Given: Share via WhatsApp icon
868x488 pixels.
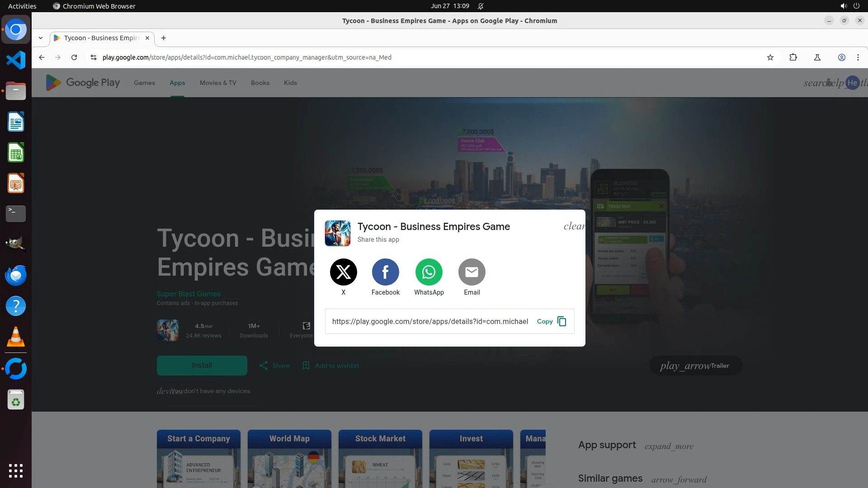Looking at the screenshot, I should tap(429, 272).
